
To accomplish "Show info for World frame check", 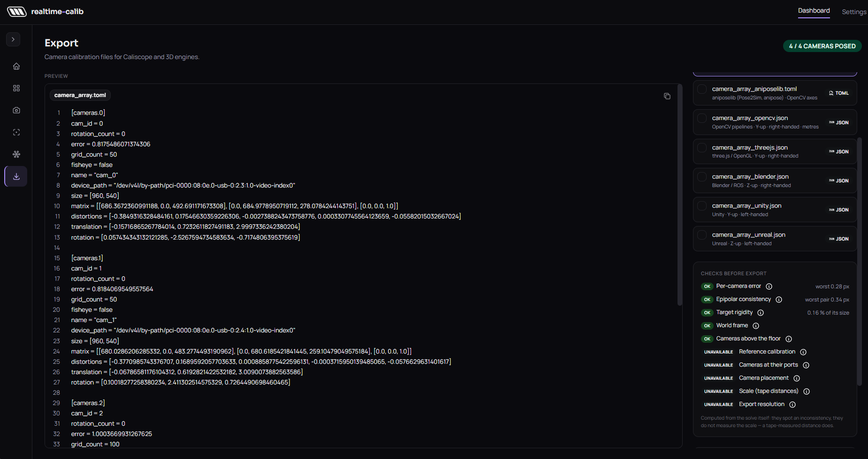I will (x=756, y=326).
